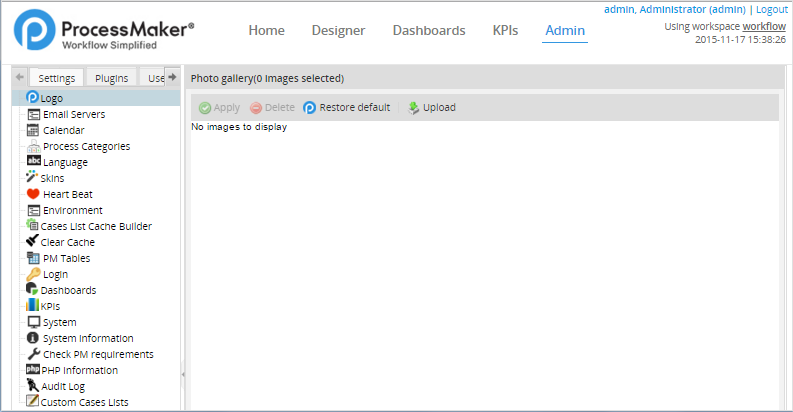Select Email Servers in the settings tree
This screenshot has height=412, width=793.
(74, 114)
